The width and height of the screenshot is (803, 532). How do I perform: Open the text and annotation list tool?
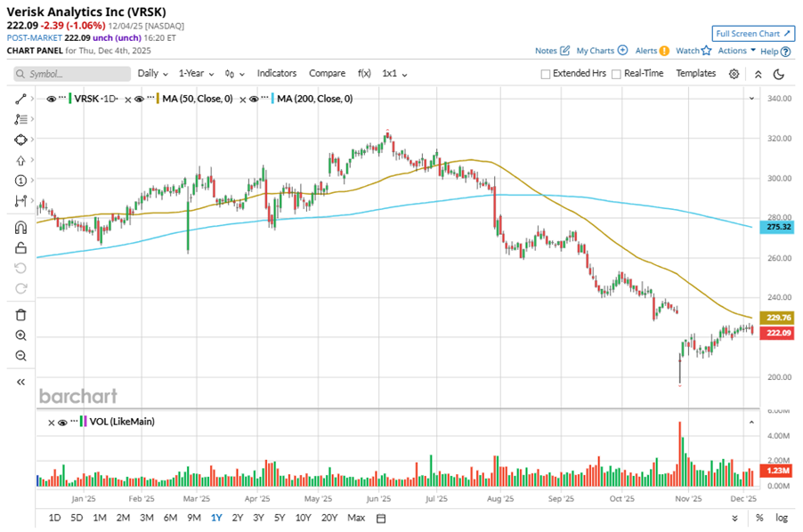[20, 119]
